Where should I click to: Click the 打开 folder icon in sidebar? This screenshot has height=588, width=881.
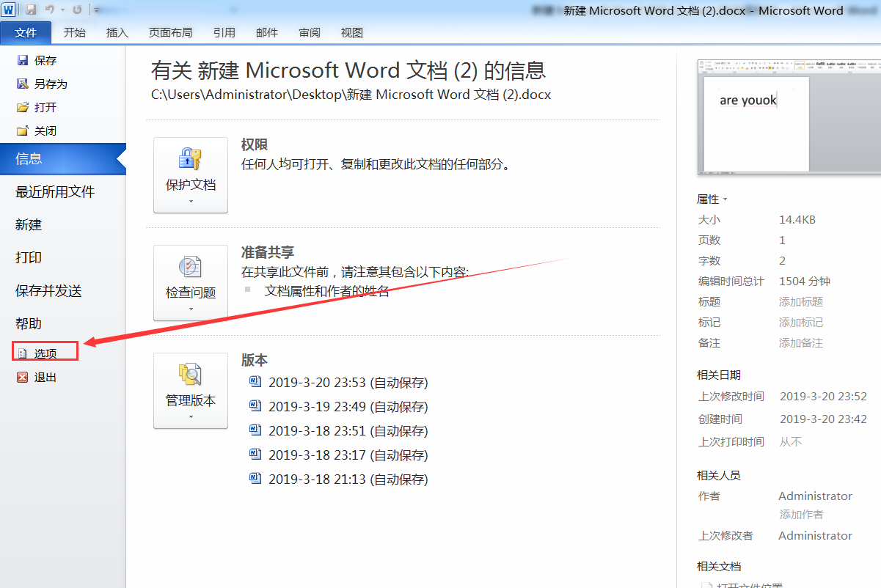[x=22, y=107]
